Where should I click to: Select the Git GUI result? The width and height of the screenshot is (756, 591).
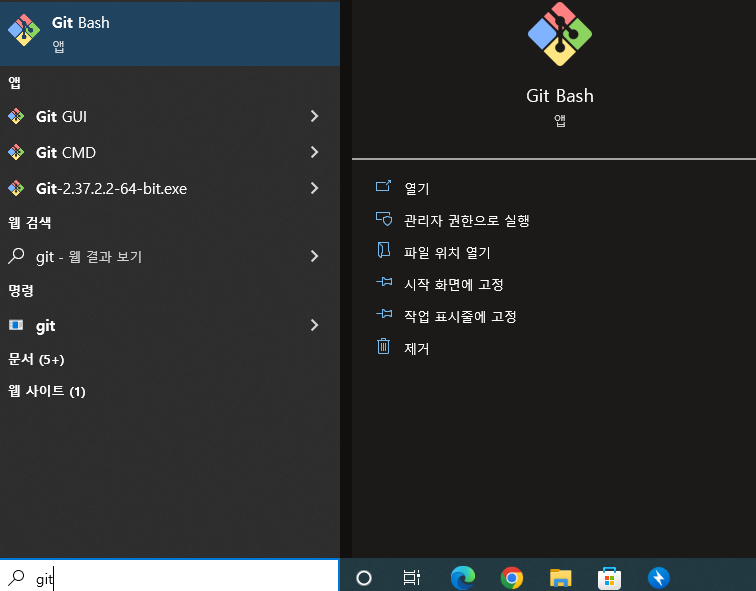coord(170,116)
